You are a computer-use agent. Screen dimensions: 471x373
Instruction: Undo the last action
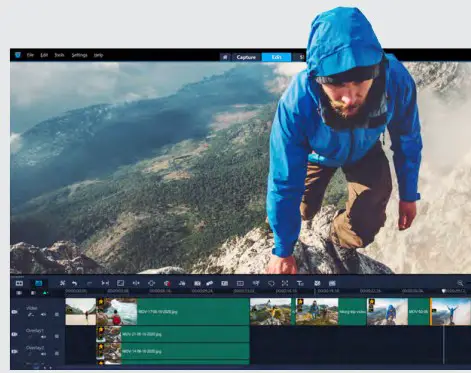pyautogui.click(x=75, y=283)
